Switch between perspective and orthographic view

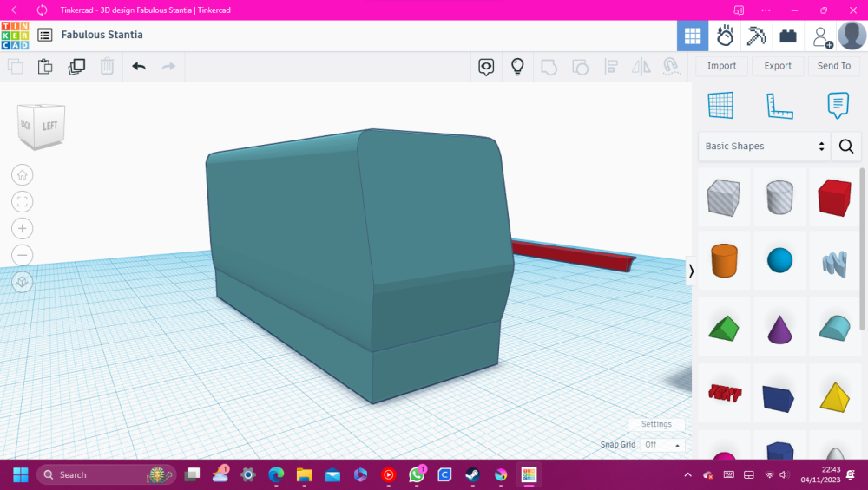tap(23, 282)
